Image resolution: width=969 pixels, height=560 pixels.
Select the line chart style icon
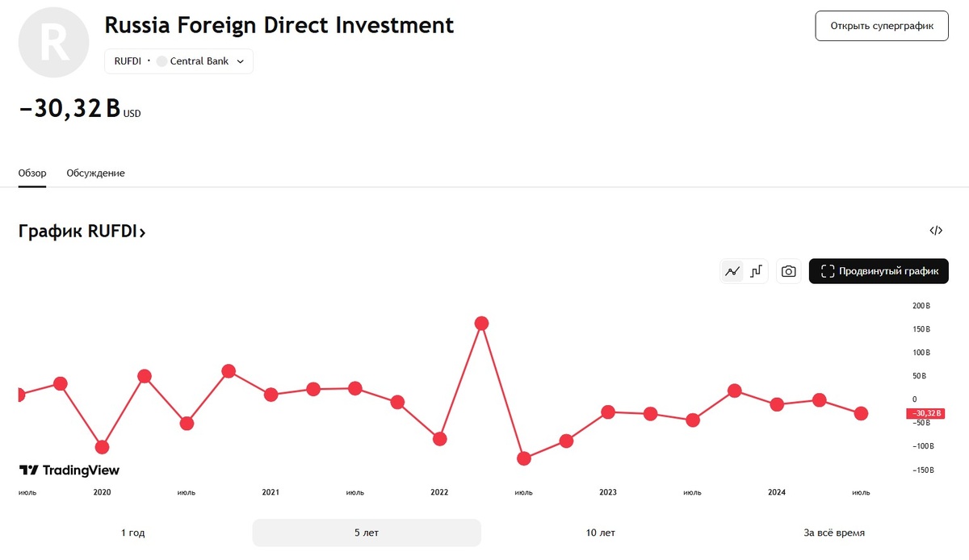(732, 272)
